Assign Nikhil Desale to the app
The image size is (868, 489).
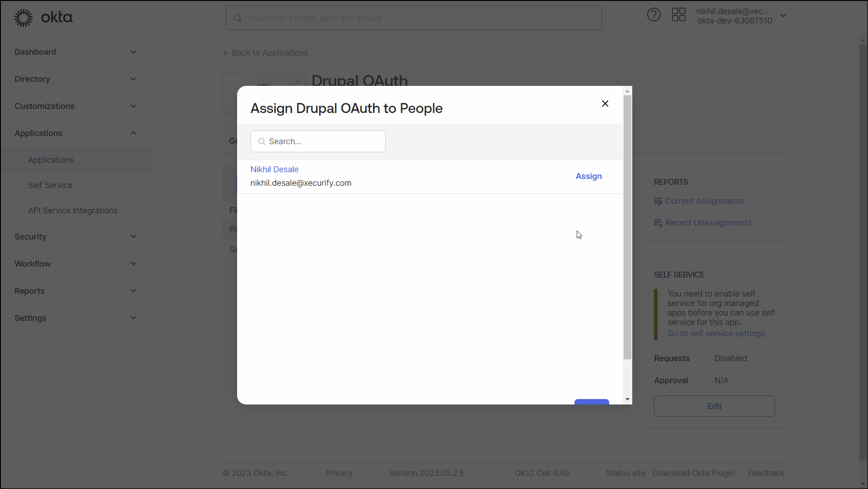[x=588, y=176]
